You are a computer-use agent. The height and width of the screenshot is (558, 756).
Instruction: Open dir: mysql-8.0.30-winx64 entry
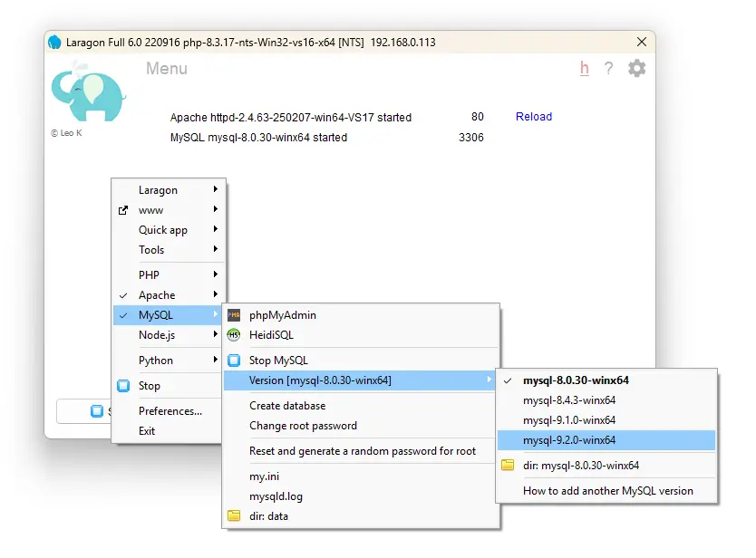click(606, 466)
